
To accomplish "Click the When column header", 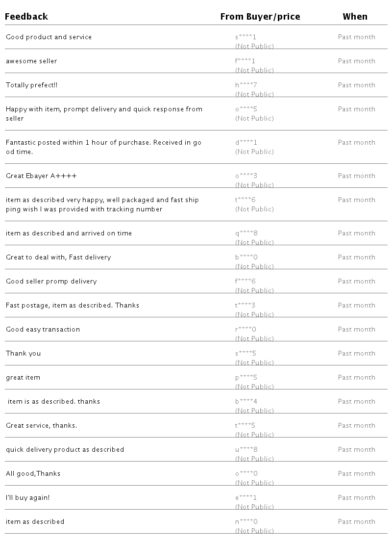I will point(355,17).
